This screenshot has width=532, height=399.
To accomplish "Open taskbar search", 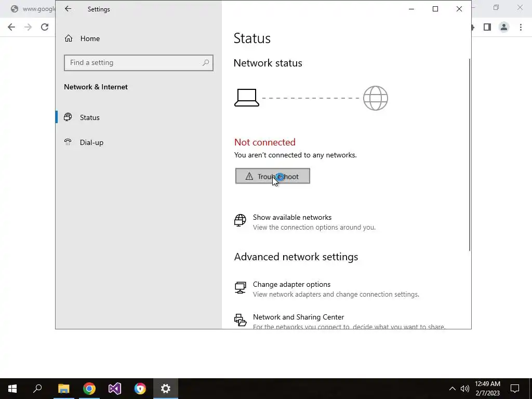I will pyautogui.click(x=37, y=389).
